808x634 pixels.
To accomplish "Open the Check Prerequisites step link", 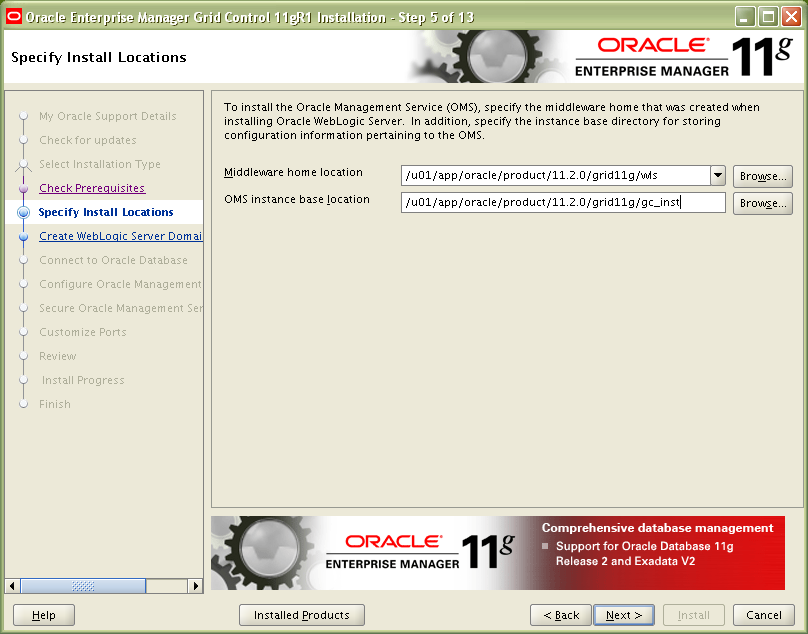I will 92,188.
